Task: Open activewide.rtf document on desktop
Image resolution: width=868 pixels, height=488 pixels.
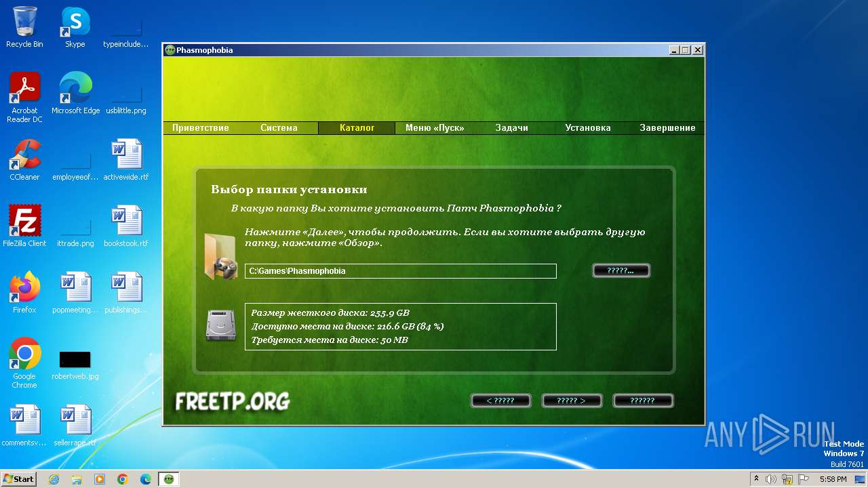Action: click(126, 160)
